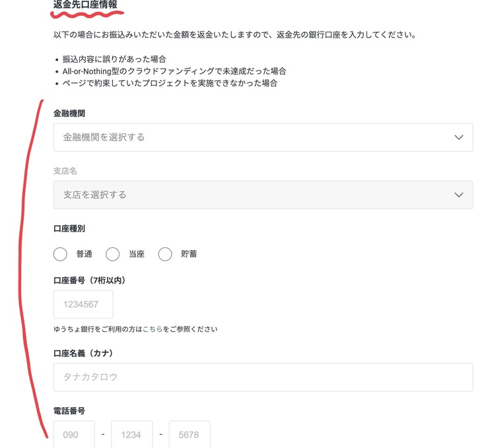Image resolution: width=486 pixels, height=448 pixels.
Task: Click the 電話番号 field label
Action: coord(69,410)
